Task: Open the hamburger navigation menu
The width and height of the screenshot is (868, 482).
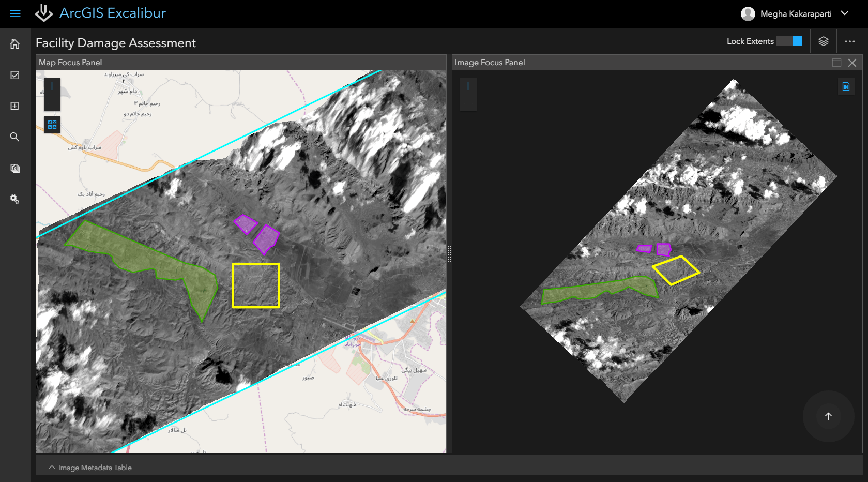Action: [x=14, y=13]
